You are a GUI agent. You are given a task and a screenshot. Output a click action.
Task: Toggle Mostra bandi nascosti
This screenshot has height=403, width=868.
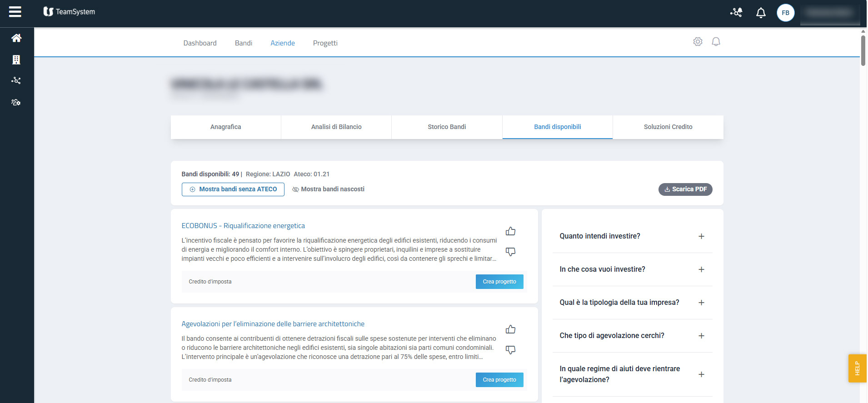pyautogui.click(x=328, y=189)
